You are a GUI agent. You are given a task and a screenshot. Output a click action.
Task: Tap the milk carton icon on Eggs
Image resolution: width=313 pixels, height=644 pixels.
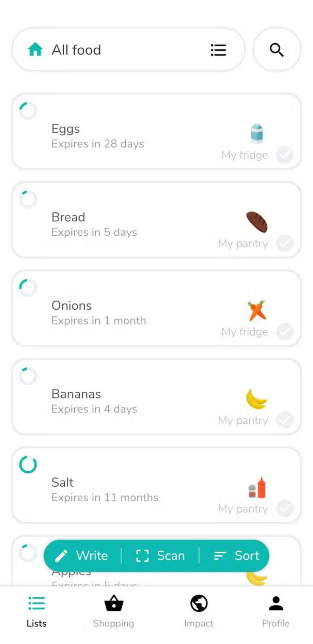257,133
